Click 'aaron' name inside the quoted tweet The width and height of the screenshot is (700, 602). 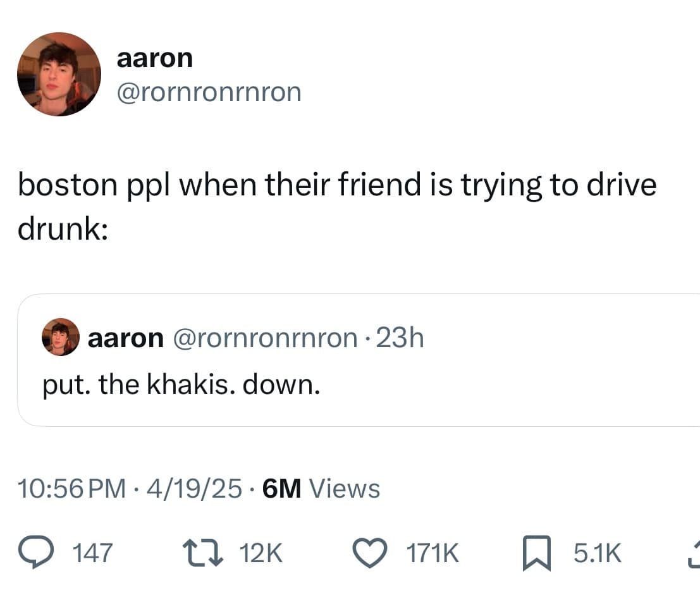pyautogui.click(x=125, y=338)
